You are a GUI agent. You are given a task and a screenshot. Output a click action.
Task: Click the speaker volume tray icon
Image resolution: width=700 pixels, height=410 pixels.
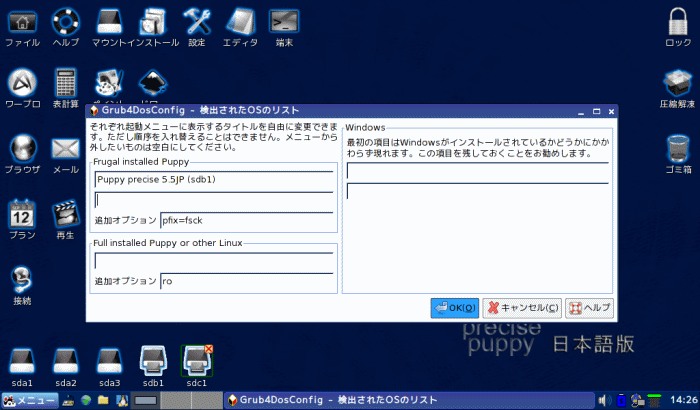pyautogui.click(x=605, y=400)
